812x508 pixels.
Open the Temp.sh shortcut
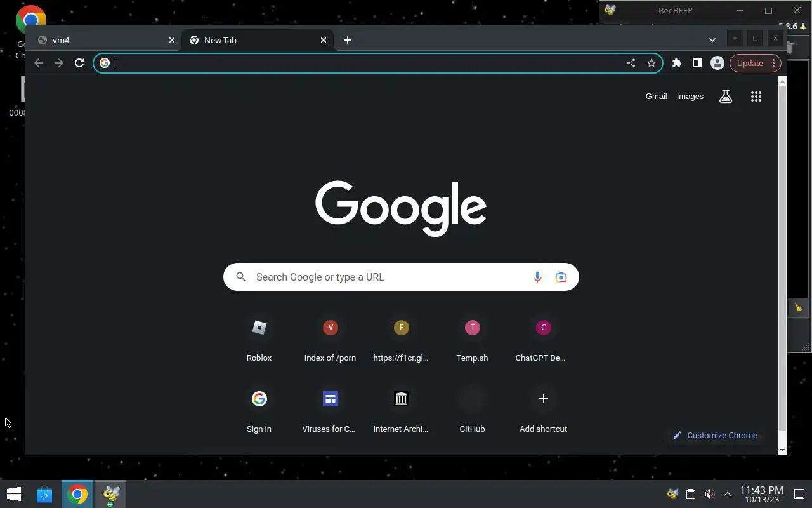[x=472, y=340]
